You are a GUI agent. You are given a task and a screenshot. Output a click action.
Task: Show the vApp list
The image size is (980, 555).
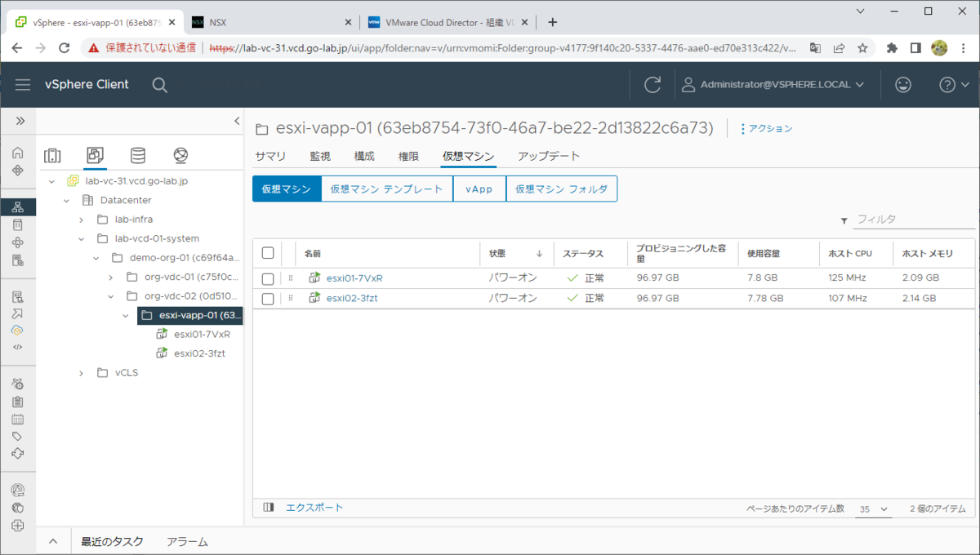(x=479, y=189)
